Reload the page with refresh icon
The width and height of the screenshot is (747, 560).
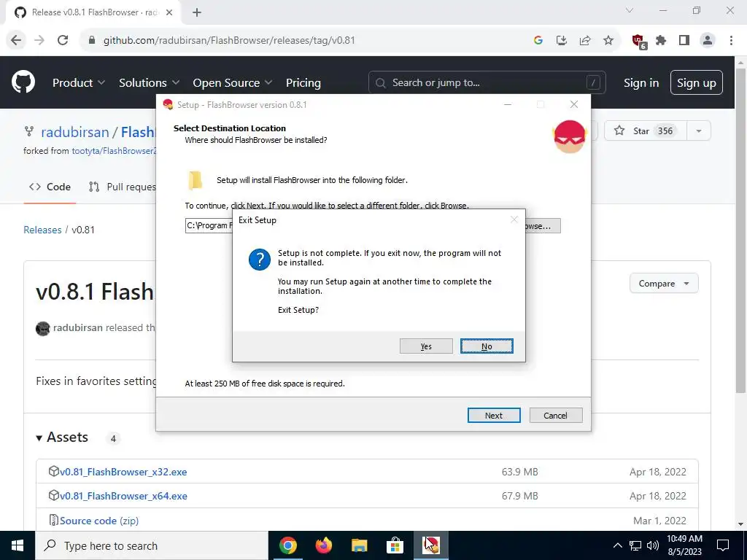(63, 40)
